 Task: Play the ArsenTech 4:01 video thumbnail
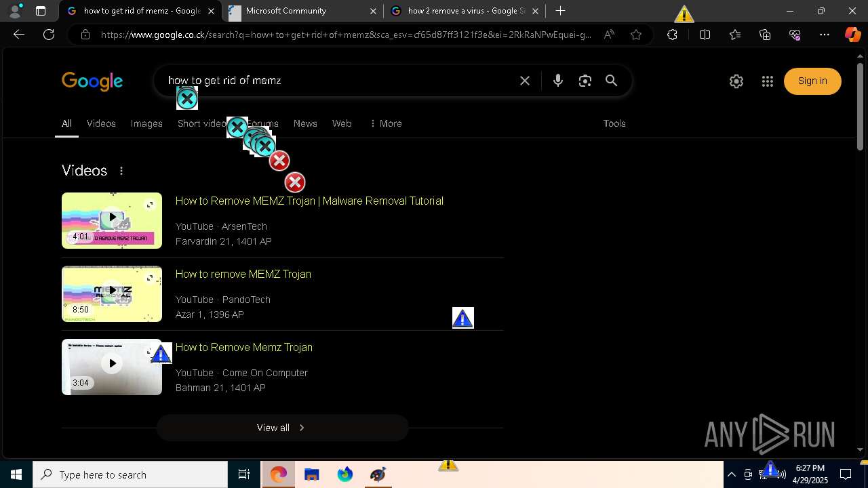tap(112, 220)
